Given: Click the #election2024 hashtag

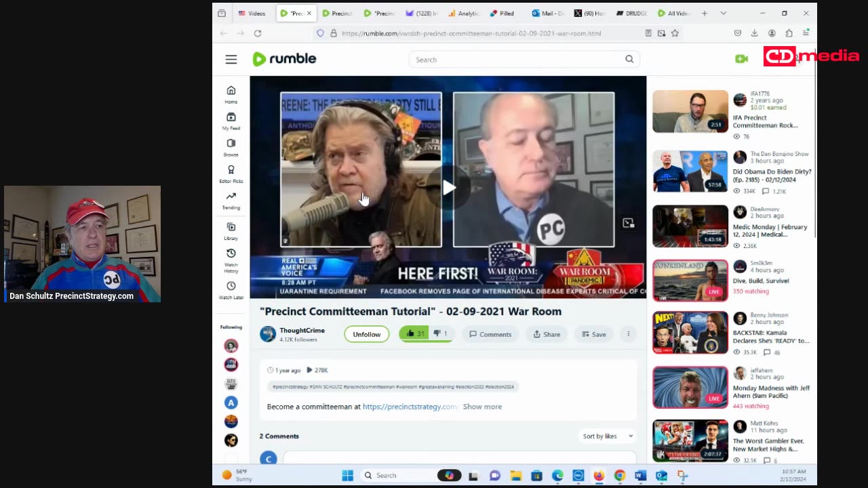Looking at the screenshot, I should click(x=500, y=386).
